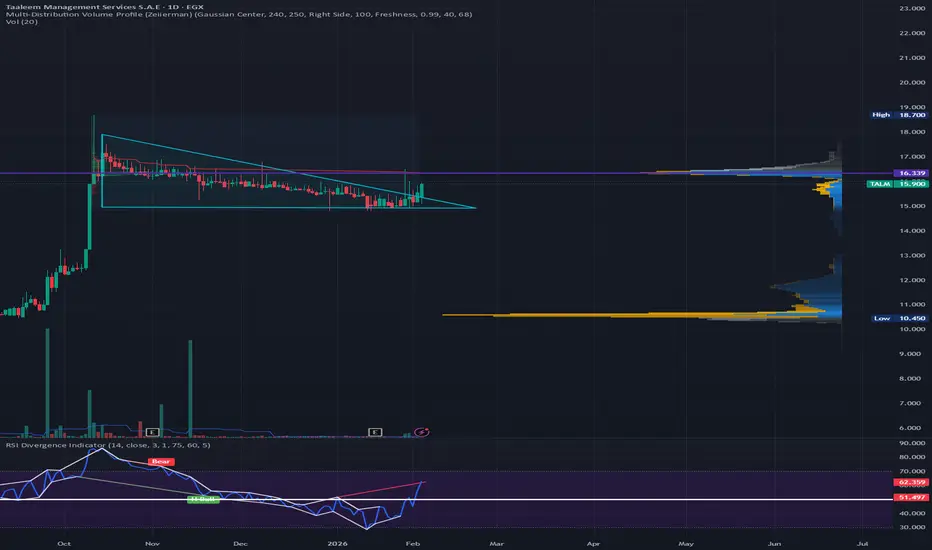The height and width of the screenshot is (550, 932).
Task: Click the pink lightning event icon
Action: (x=421, y=432)
